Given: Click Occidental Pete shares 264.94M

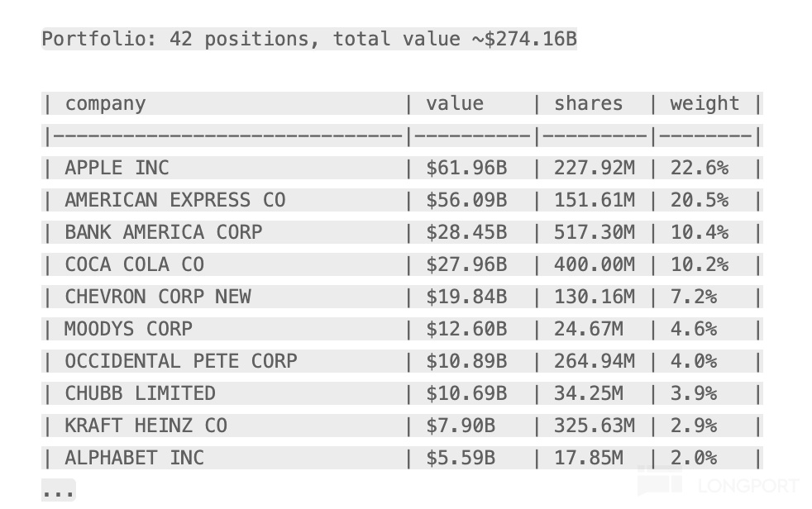Looking at the screenshot, I should click(x=595, y=361).
